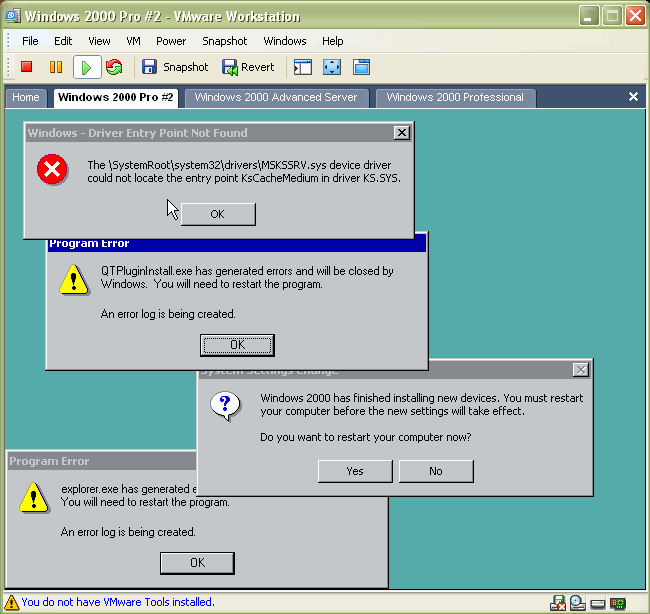Click the Revert toolbar icon
Viewport: 650px width, 614px height.
point(230,67)
